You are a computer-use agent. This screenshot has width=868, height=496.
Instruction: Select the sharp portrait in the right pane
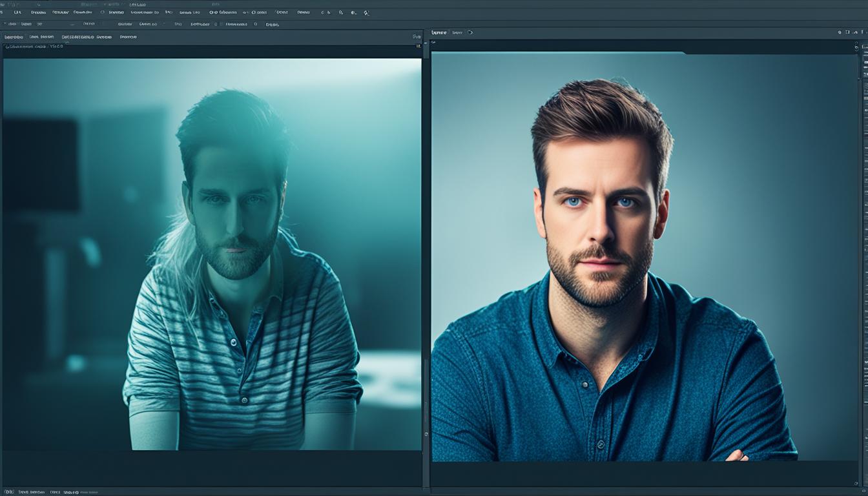[x=645, y=257]
